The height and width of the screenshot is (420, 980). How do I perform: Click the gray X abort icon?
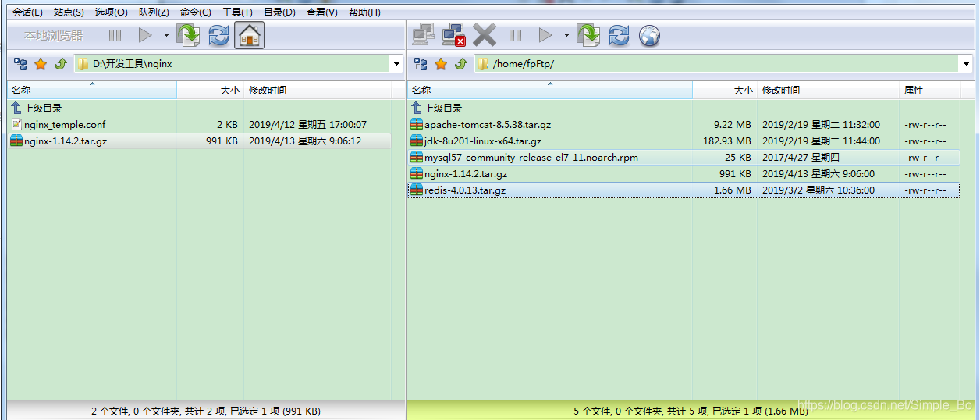point(485,35)
